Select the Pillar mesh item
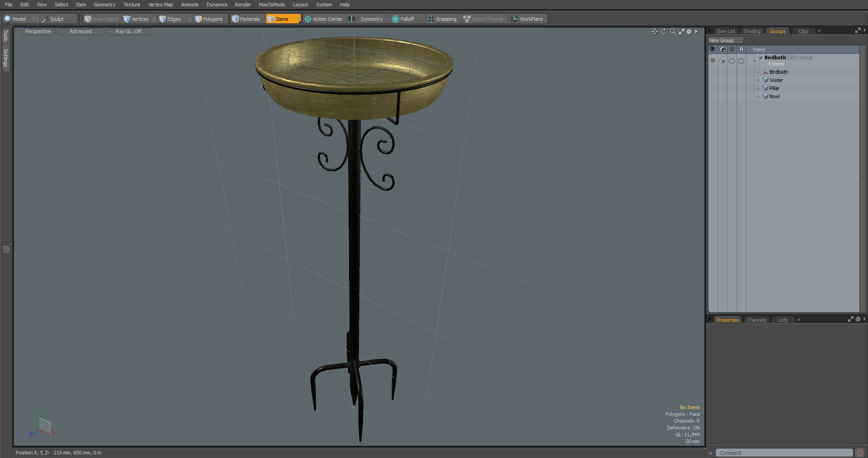 point(774,88)
